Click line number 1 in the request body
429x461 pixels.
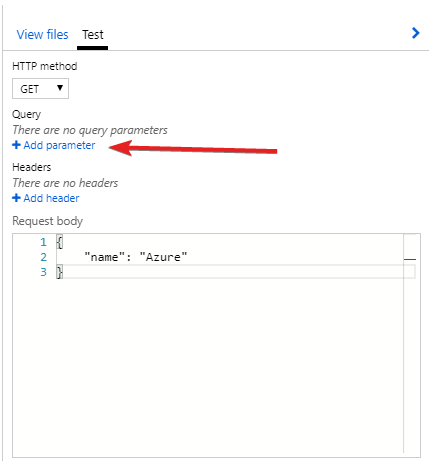click(43, 242)
